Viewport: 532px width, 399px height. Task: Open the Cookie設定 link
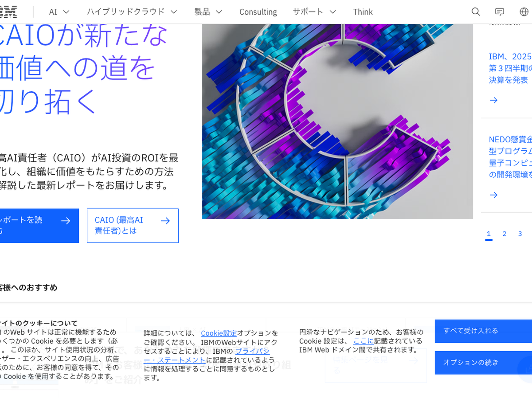(x=219, y=333)
